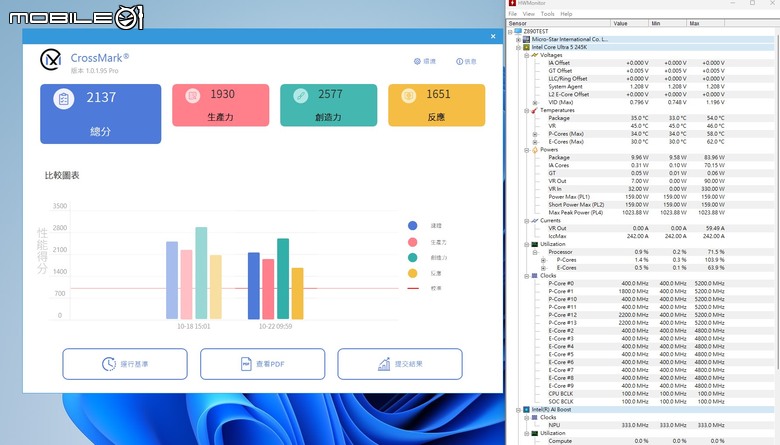Collapse the Powers group
The width and height of the screenshot is (780, 445).
click(x=527, y=150)
